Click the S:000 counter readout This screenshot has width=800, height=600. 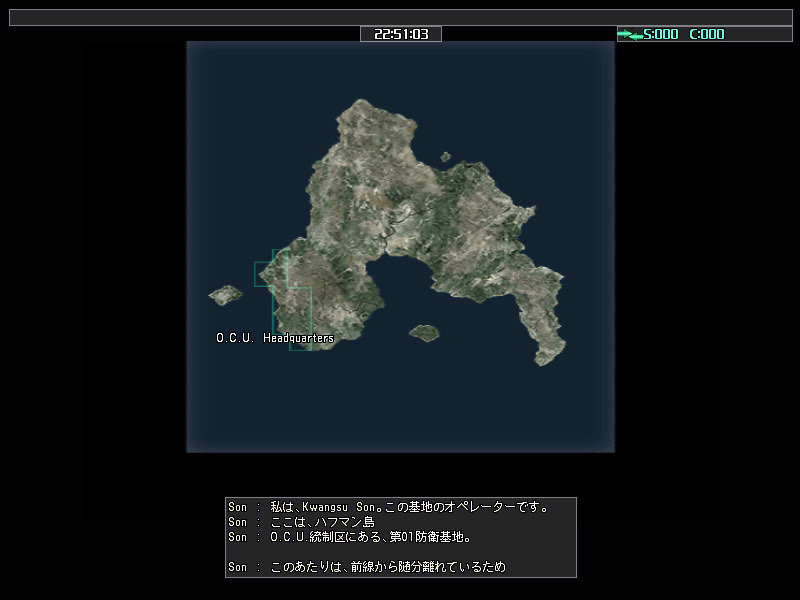pyautogui.click(x=660, y=34)
